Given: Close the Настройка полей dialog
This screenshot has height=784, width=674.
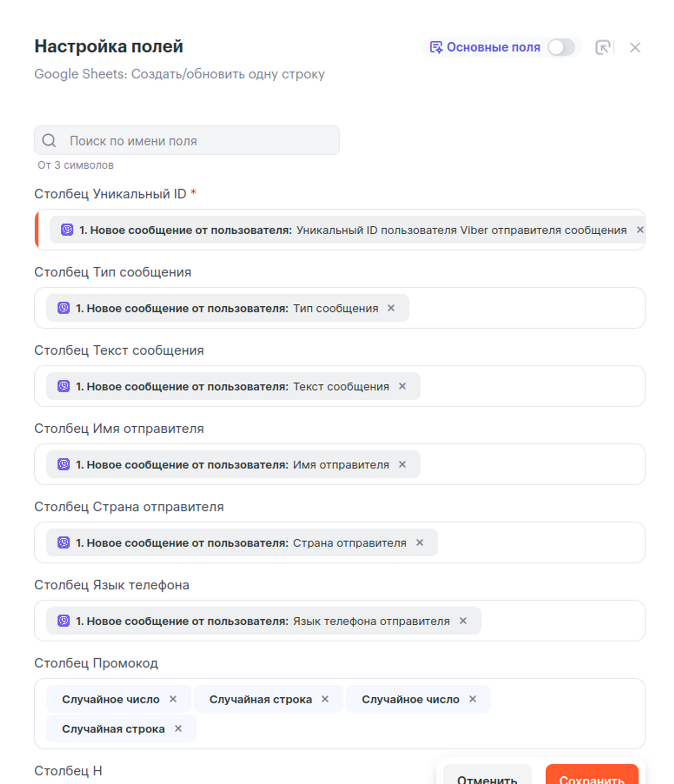Looking at the screenshot, I should (635, 48).
